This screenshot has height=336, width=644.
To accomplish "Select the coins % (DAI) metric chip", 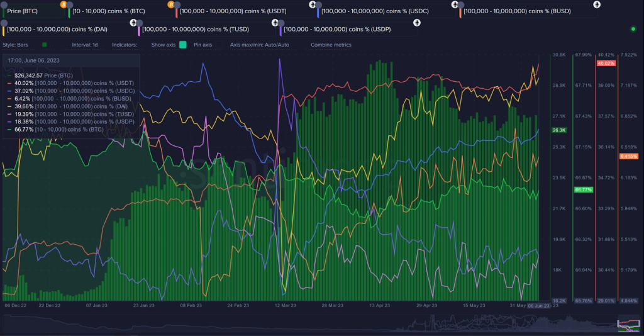I will point(68,29).
